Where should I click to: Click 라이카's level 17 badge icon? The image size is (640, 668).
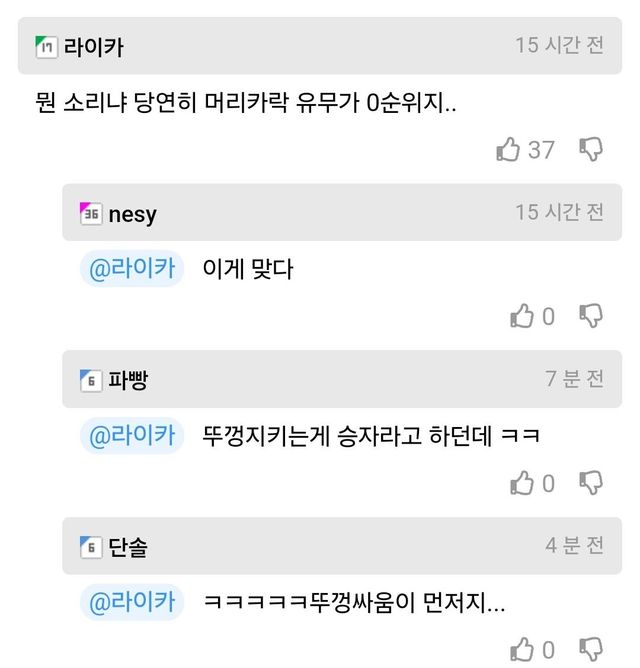[x=46, y=46]
